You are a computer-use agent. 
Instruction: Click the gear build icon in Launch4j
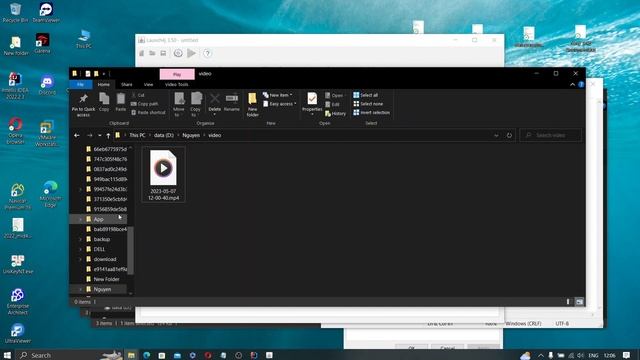[178, 53]
